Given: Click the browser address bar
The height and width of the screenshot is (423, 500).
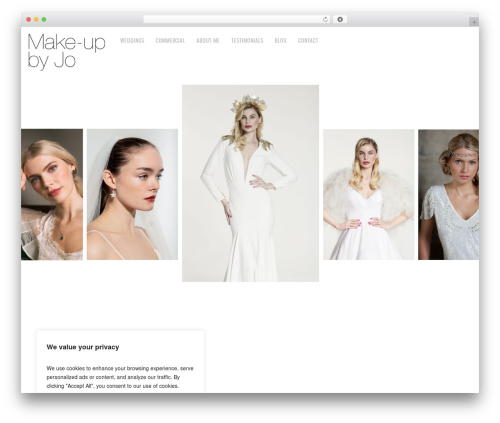Looking at the screenshot, I should 237,20.
